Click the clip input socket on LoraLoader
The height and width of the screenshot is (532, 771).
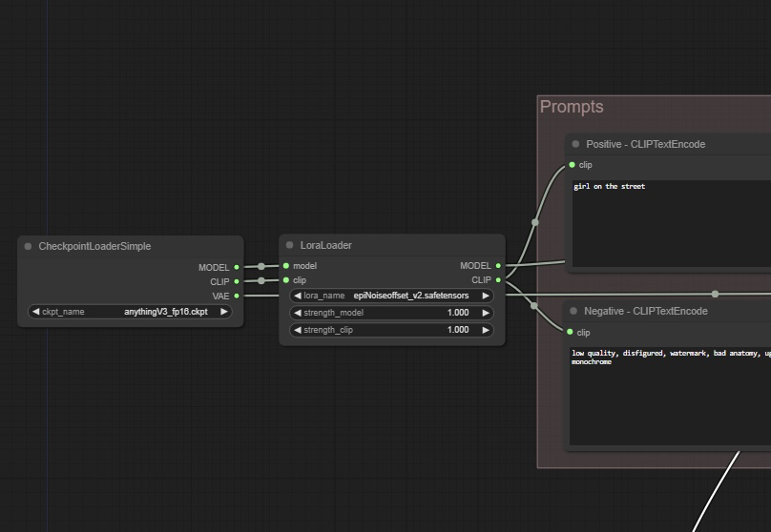click(x=286, y=280)
